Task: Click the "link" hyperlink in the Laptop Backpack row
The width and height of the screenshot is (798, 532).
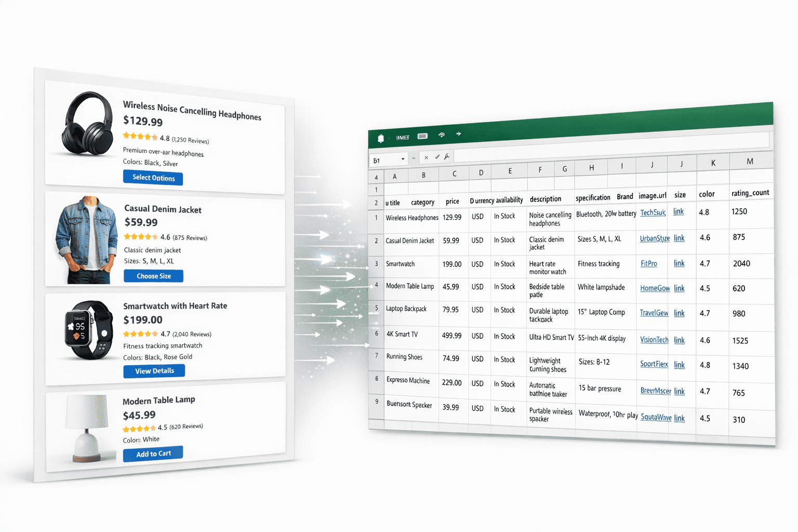Action: click(x=679, y=313)
